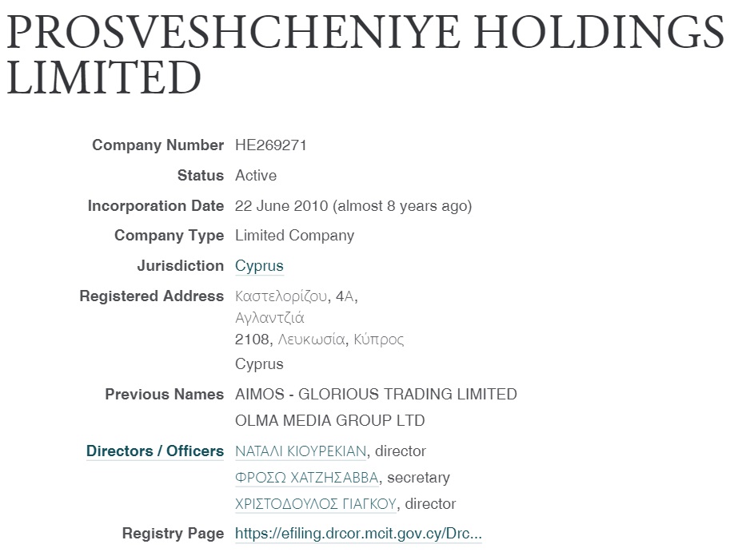Click the Καστελορίζου, 4Α address line

[x=297, y=296]
